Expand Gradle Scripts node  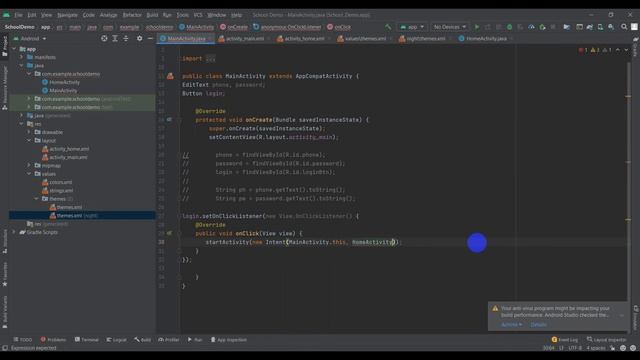tap(14, 232)
